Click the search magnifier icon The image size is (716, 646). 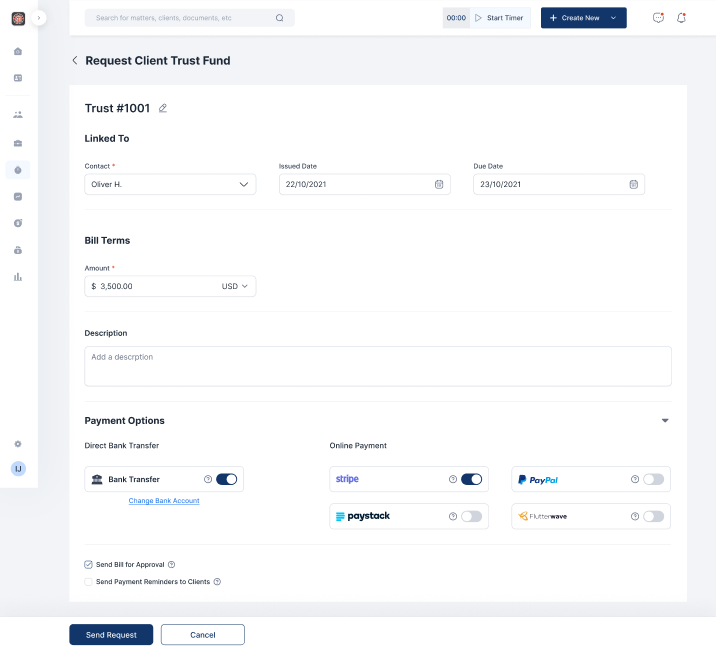pyautogui.click(x=279, y=18)
